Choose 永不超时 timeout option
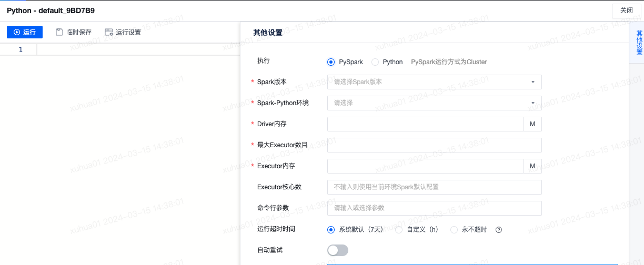The height and width of the screenshot is (265, 644). (454, 230)
